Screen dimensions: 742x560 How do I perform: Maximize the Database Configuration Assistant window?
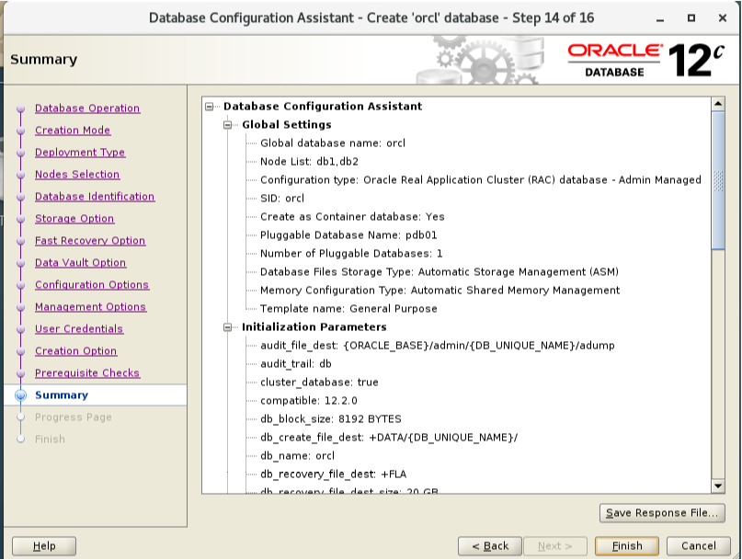691,18
